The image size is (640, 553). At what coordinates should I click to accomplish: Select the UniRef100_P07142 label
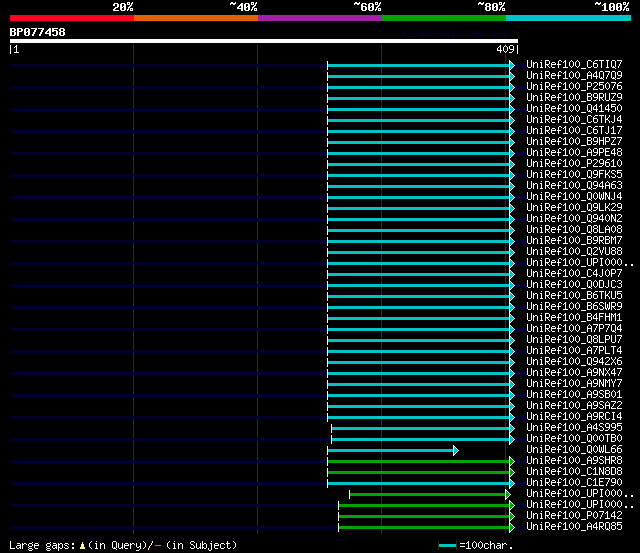(574, 516)
